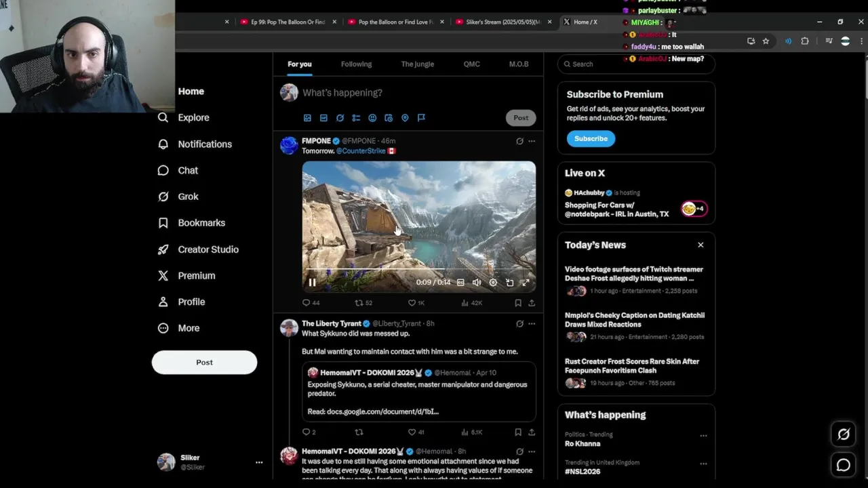Expand the FMPONE video to fullscreen
The height and width of the screenshot is (488, 868).
(526, 283)
